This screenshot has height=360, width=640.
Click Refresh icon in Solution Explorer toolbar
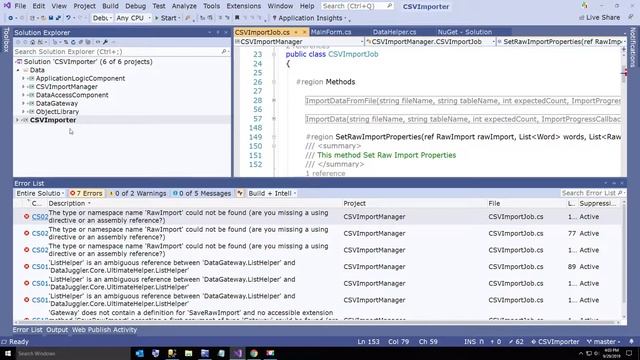tap(73, 42)
